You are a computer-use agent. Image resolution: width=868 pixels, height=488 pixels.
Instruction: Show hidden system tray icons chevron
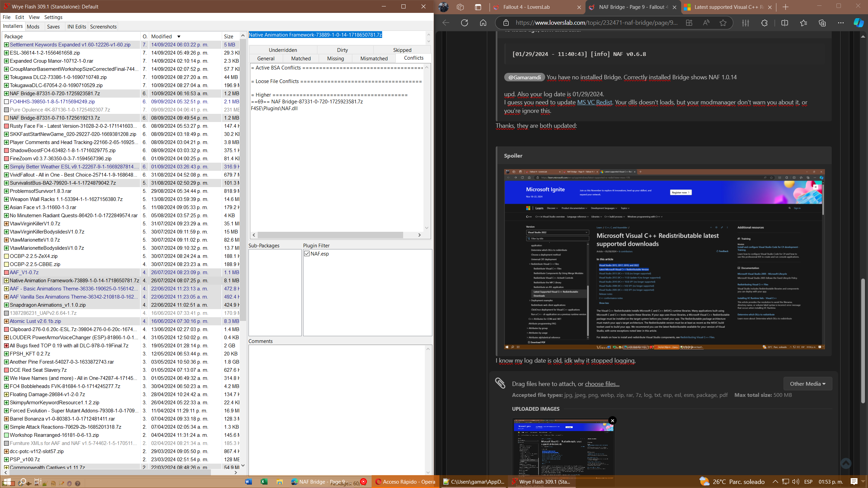click(775, 482)
